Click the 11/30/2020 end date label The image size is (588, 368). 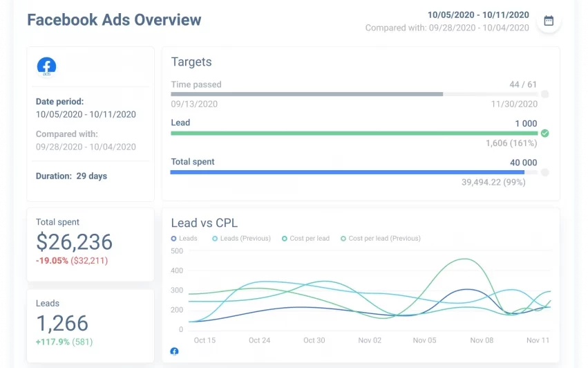[514, 104]
